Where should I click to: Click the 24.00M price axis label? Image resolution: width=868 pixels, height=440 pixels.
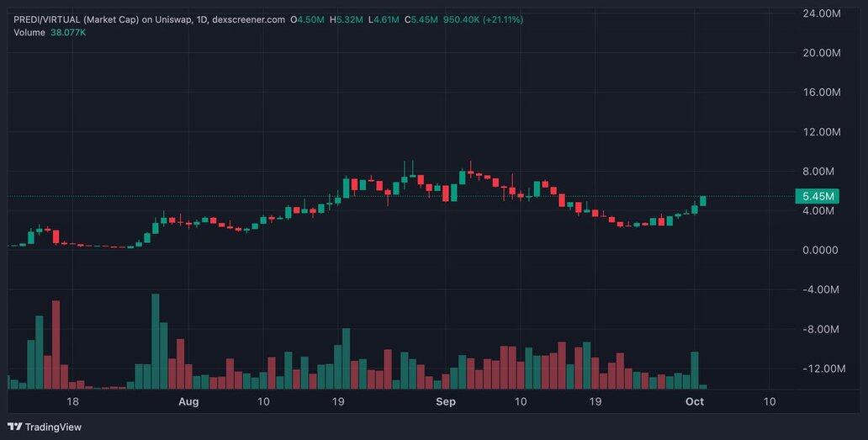[x=823, y=13]
